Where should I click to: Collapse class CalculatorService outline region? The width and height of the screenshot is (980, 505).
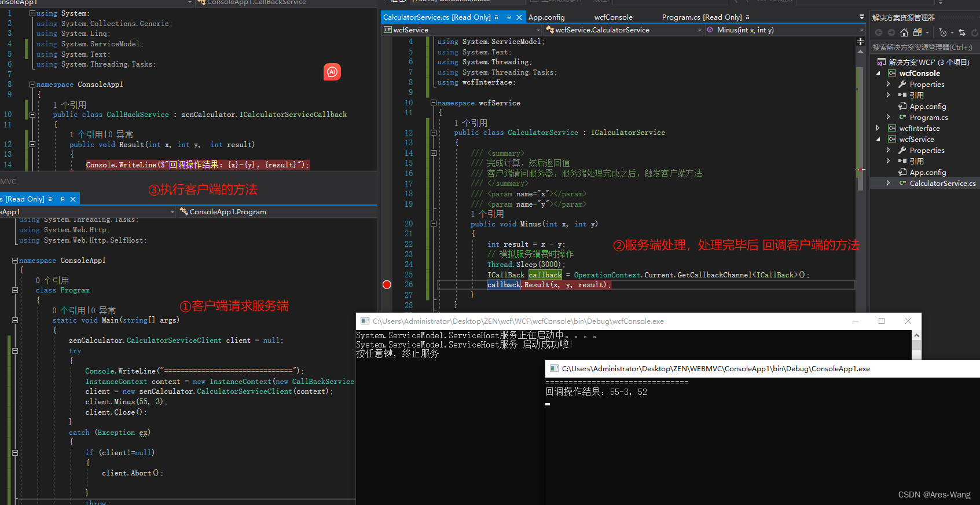[433, 133]
